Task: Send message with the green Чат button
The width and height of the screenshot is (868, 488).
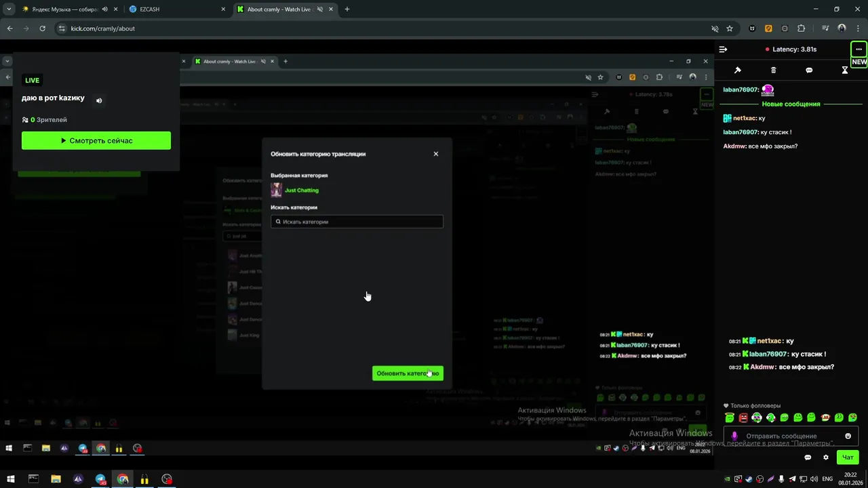Action: (x=848, y=457)
